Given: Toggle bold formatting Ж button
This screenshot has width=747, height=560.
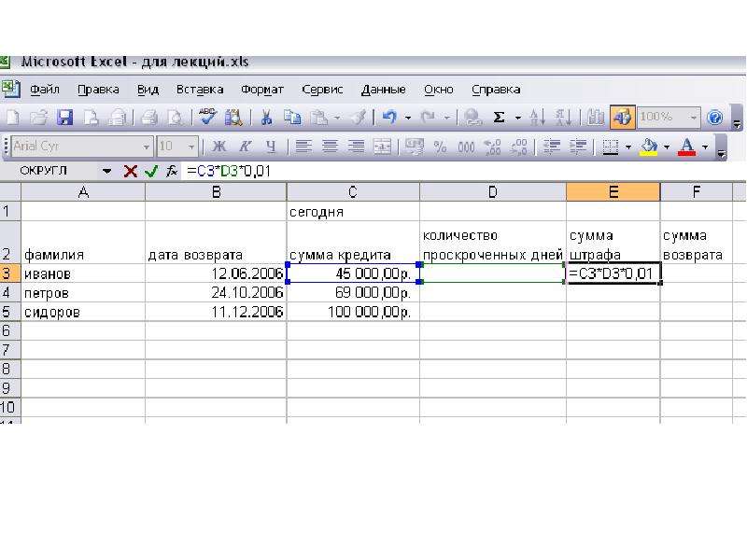Looking at the screenshot, I should tap(219, 147).
